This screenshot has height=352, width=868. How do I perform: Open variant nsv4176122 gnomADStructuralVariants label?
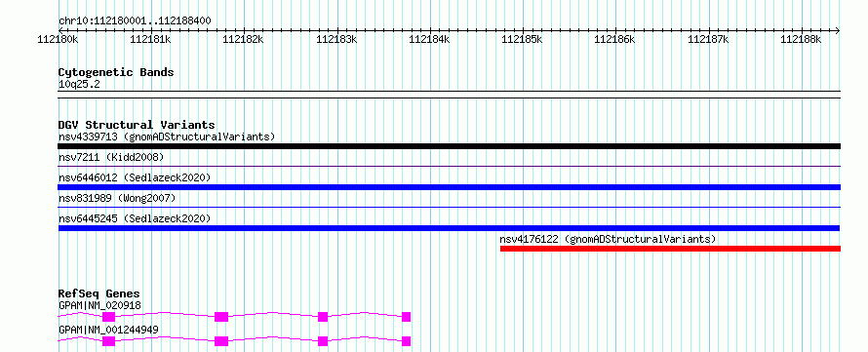pyautogui.click(x=608, y=239)
